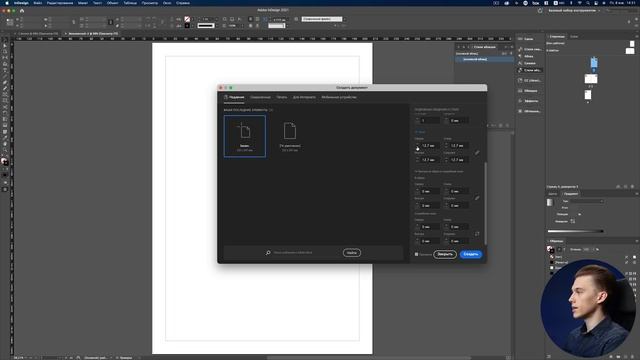The height and width of the screenshot is (360, 640).
Task: Switch to Печать tab in dialog
Action: coord(282,97)
